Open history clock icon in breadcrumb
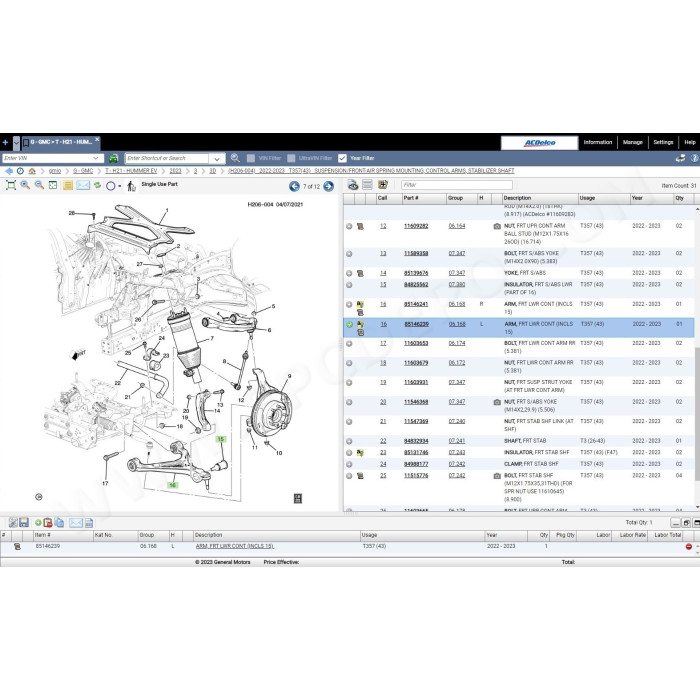 click(20, 171)
